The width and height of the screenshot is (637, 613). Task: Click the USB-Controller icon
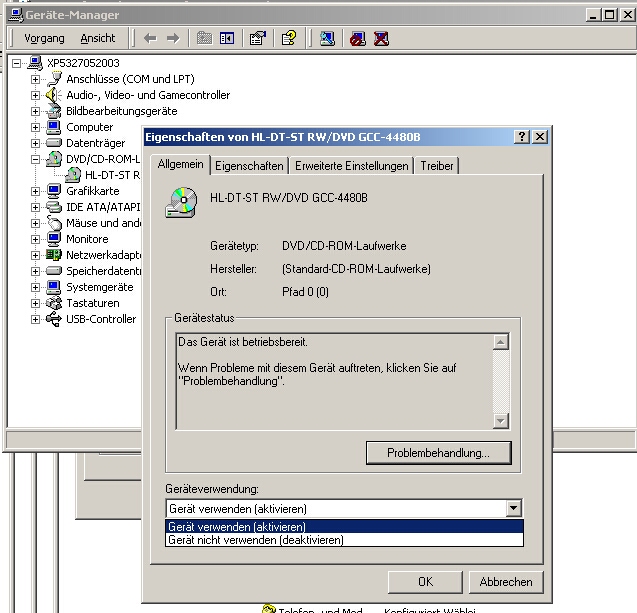pyautogui.click(x=54, y=319)
